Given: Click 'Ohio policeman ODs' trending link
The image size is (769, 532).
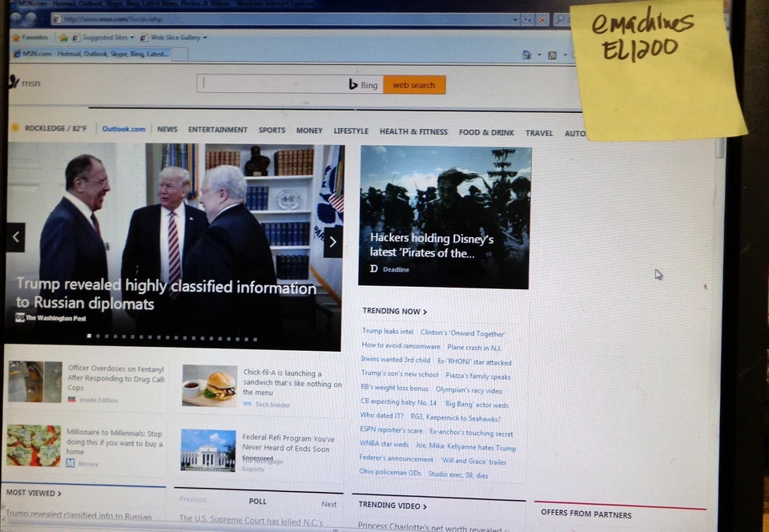Looking at the screenshot, I should tap(390, 472).
